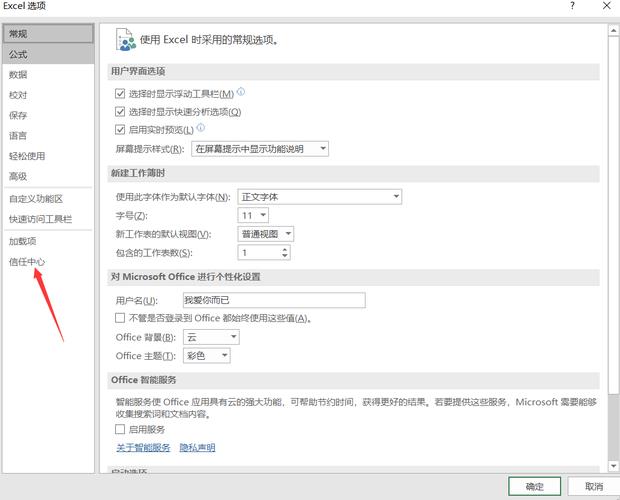The height and width of the screenshot is (500, 620).
Task: Enable 启用服务 checkbox for intelligent services
Action: [x=121, y=429]
